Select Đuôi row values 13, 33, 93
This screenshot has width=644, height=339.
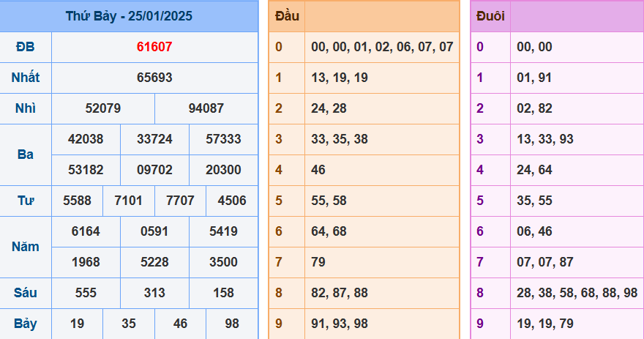click(x=545, y=139)
